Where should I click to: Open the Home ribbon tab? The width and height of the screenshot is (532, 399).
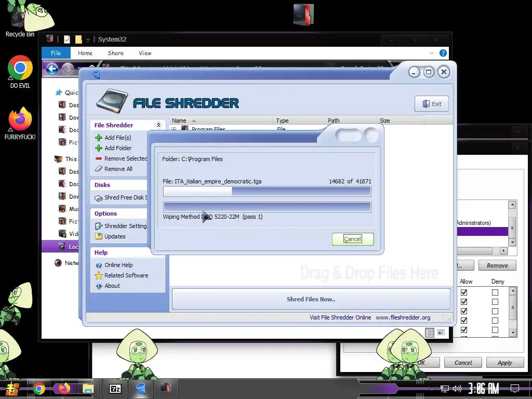click(85, 53)
